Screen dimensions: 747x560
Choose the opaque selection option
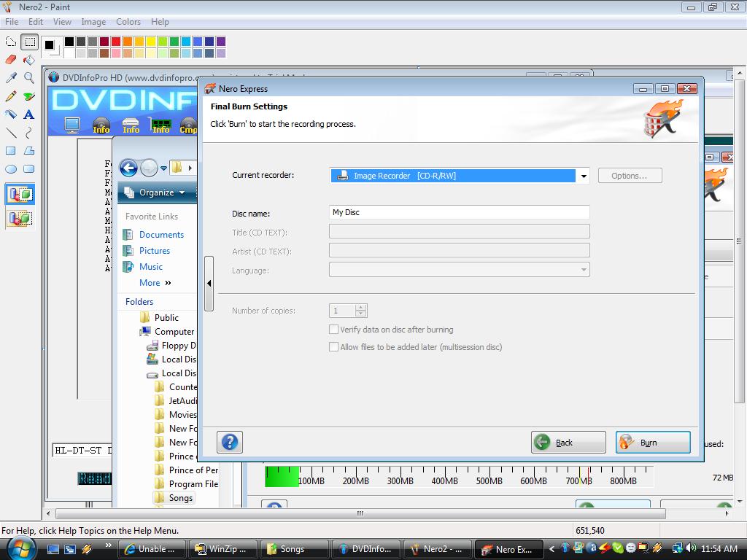20,194
